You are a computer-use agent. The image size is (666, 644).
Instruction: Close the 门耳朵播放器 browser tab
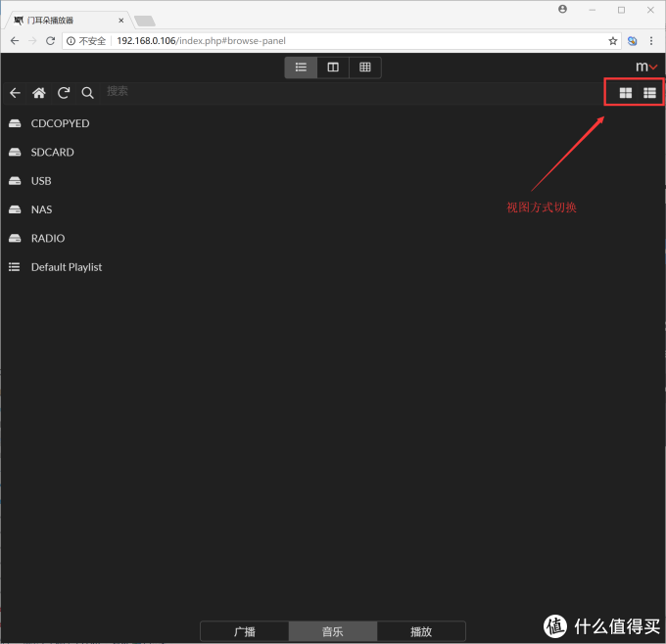121,21
